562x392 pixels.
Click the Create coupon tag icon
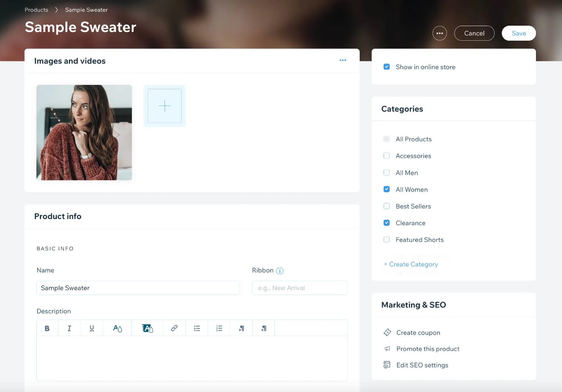[x=387, y=332]
